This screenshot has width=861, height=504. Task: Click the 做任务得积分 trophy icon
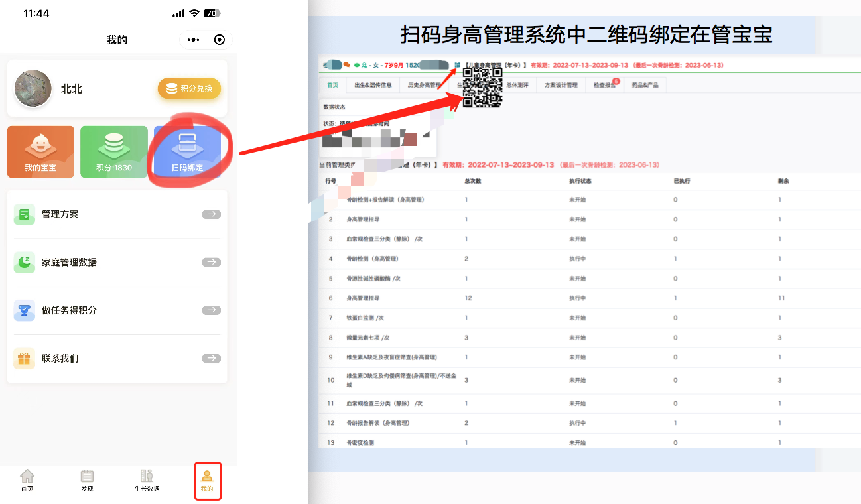click(25, 310)
